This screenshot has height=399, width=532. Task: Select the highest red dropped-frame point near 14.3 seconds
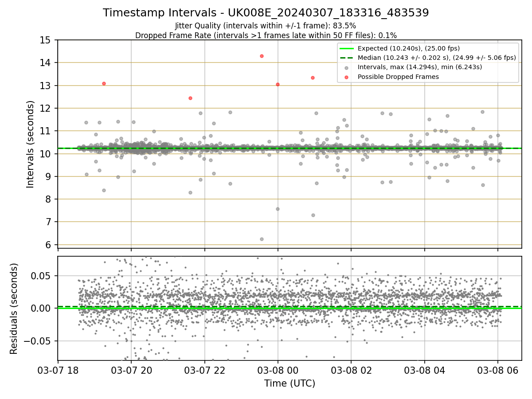point(262,56)
